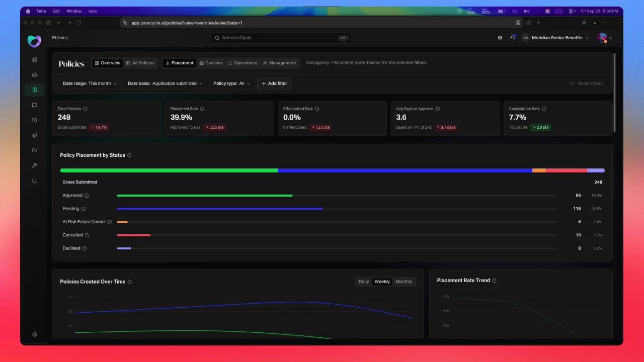The width and height of the screenshot is (644, 362).
Task: Switch chart granularity to Monthly
Action: pos(404,282)
